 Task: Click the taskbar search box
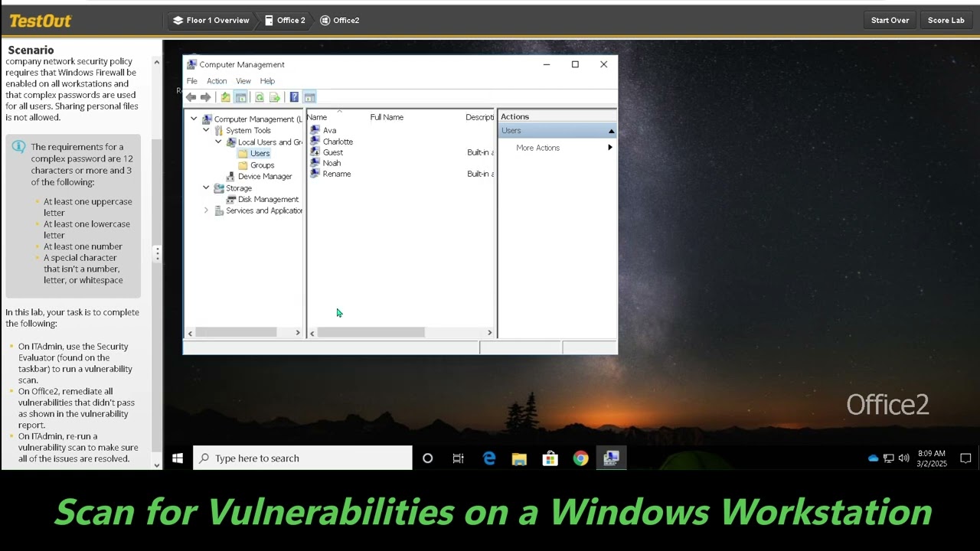302,458
